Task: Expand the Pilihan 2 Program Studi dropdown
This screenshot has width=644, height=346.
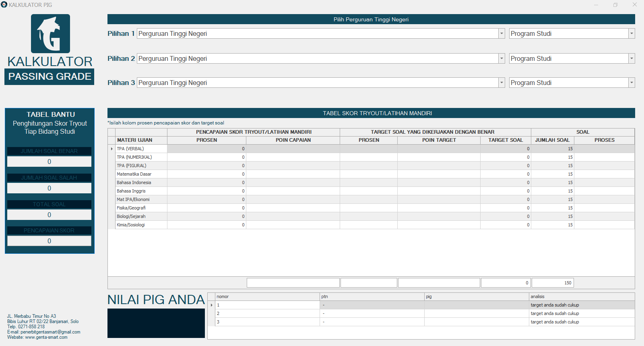Action: pos(632,59)
